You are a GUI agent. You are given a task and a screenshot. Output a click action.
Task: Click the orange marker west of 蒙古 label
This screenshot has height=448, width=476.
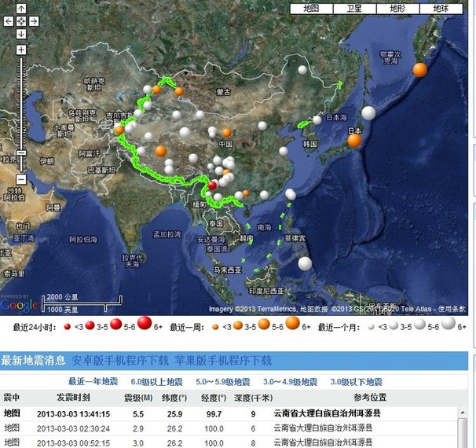pos(179,91)
